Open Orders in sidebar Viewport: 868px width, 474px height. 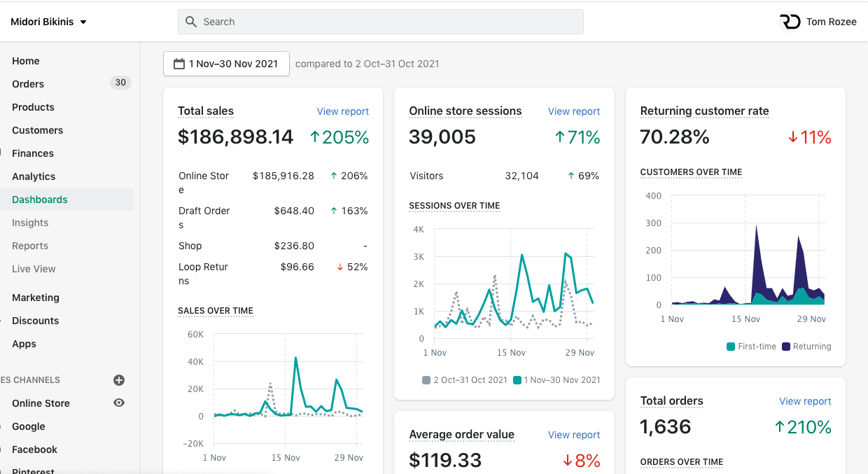click(x=28, y=84)
